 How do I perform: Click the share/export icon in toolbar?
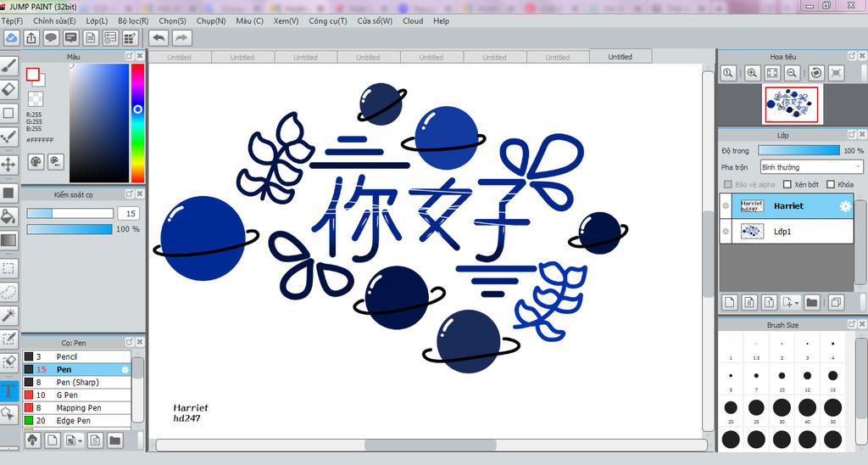click(31, 37)
